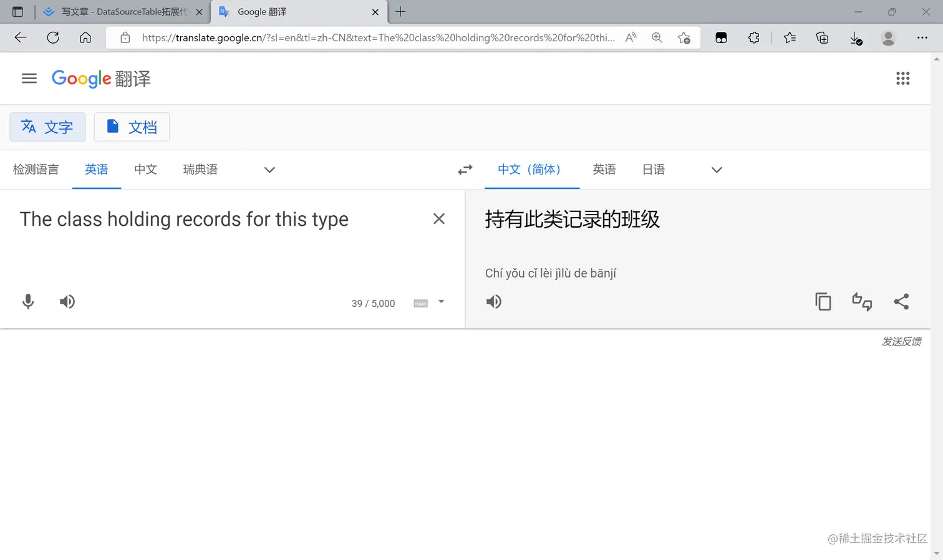The height and width of the screenshot is (560, 943).
Task: Click 发送反馈 feedback link
Action: click(x=901, y=342)
